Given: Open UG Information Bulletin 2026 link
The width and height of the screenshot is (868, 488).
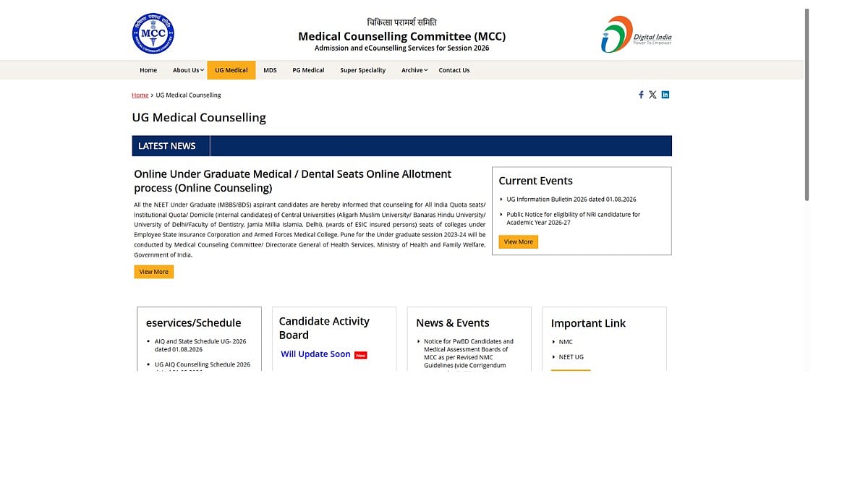Looking at the screenshot, I should [x=571, y=200].
